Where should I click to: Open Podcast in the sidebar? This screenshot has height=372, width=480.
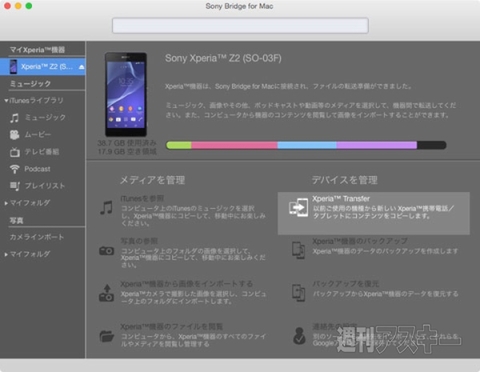coord(37,169)
